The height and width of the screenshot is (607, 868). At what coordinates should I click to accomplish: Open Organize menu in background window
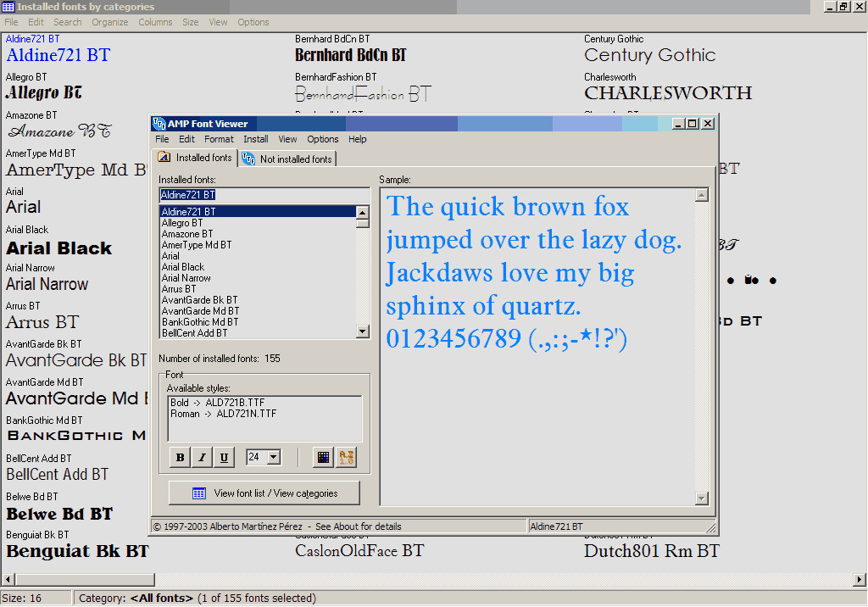point(109,22)
